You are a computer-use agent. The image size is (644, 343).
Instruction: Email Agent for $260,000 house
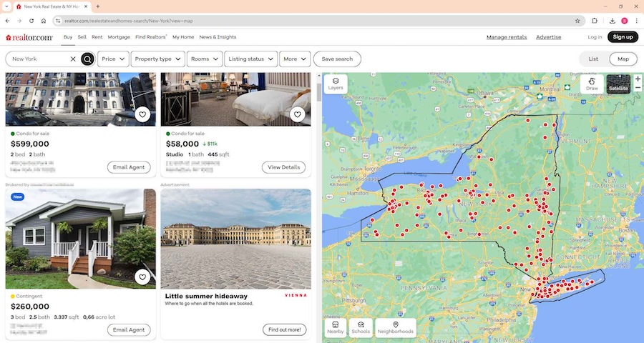(129, 330)
